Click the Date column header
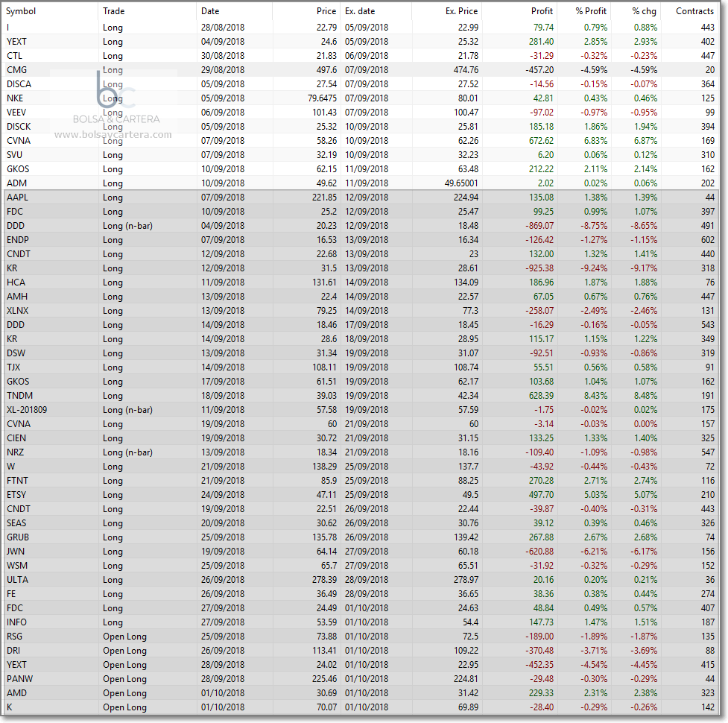The height and width of the screenshot is (723, 728). [210, 11]
